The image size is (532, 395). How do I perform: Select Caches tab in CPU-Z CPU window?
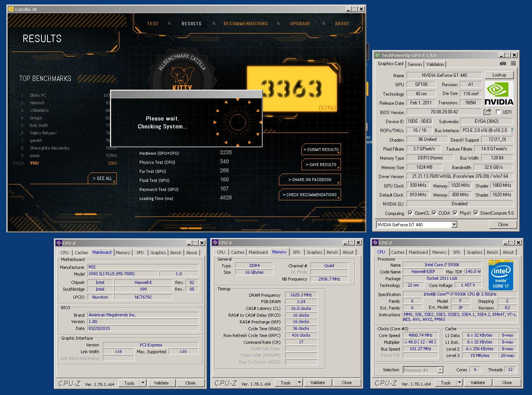397,252
